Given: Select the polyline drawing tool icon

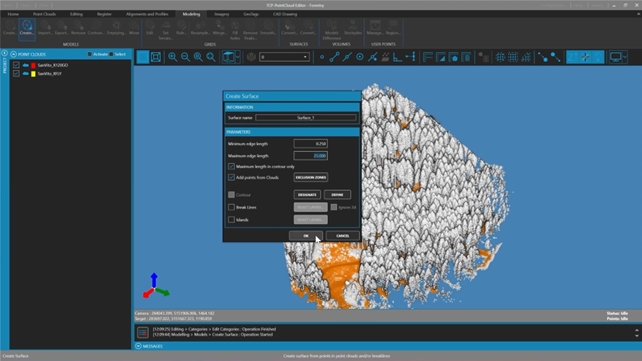Looking at the screenshot, I should (x=334, y=57).
